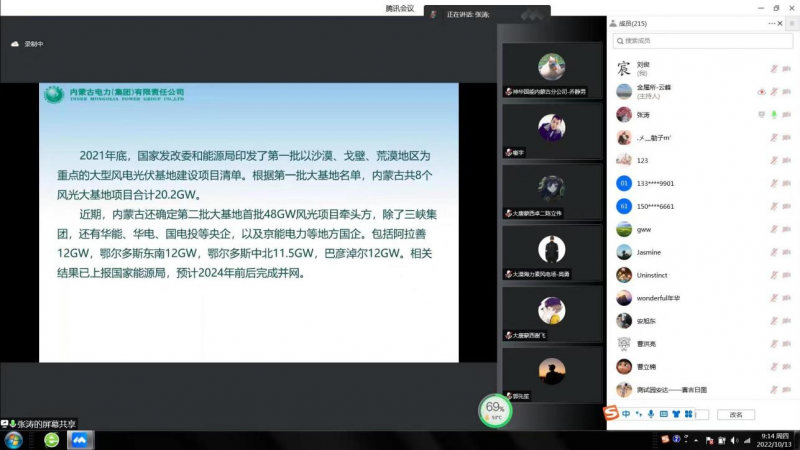Click the Sogou input method S logo

tap(611, 413)
